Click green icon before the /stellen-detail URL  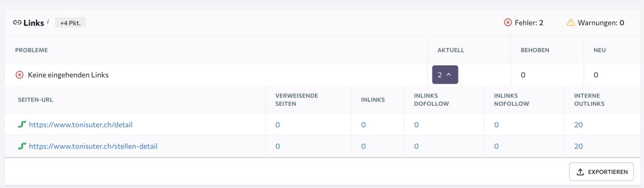[x=22, y=146]
